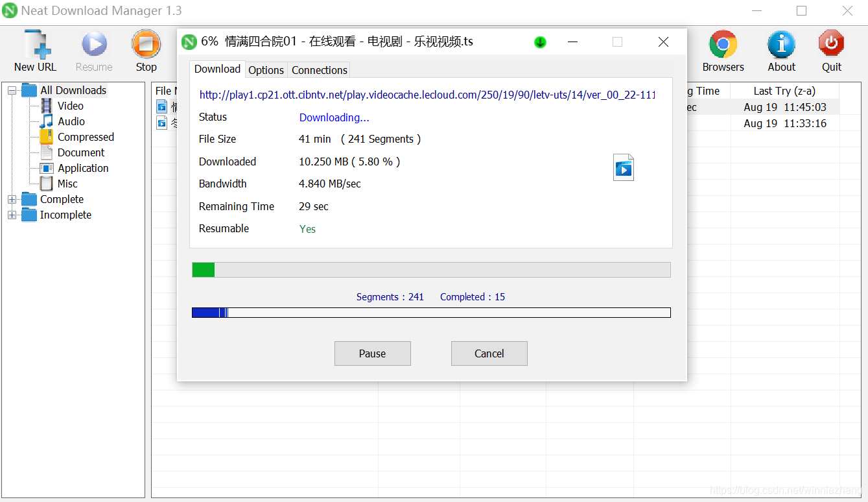This screenshot has width=868, height=502.
Task: Click the 29 sec remaining time value
Action: (314, 206)
